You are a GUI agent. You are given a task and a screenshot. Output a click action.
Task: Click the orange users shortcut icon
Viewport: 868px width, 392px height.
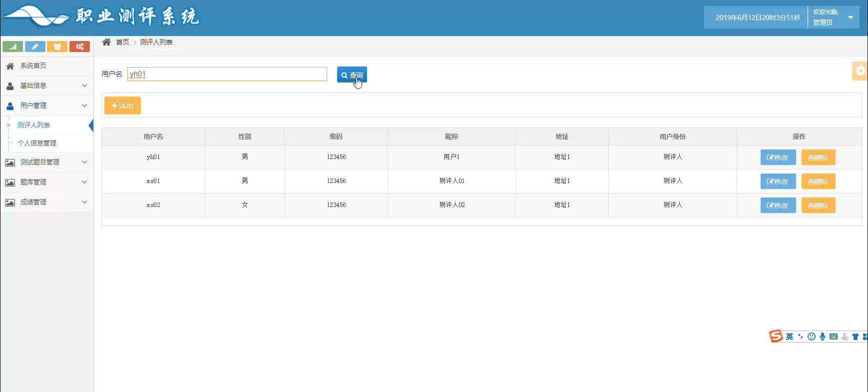[x=57, y=46]
